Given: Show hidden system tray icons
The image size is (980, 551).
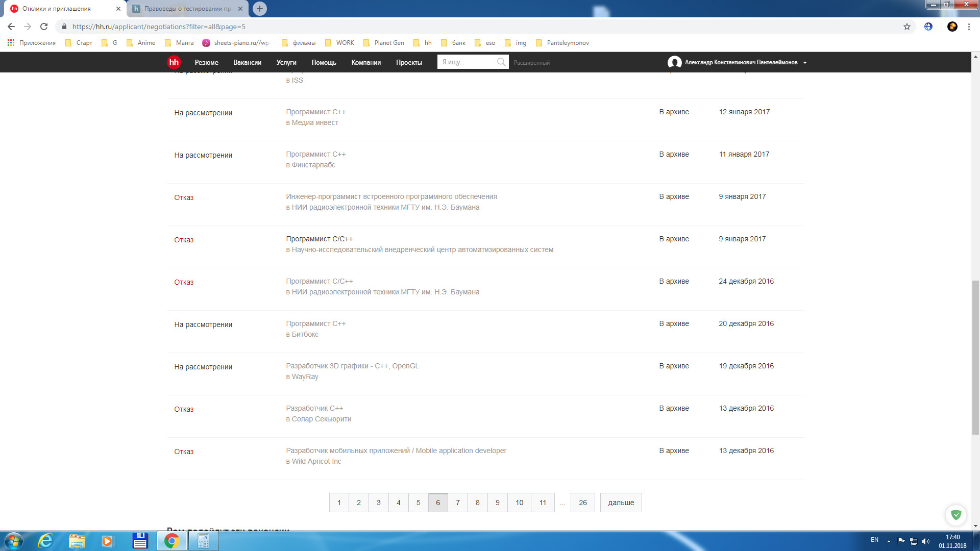Looking at the screenshot, I should (x=889, y=541).
